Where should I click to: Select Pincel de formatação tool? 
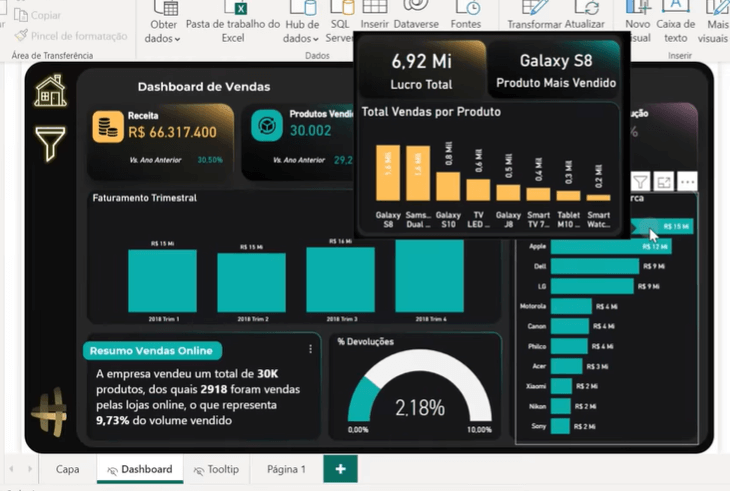pos(71,36)
